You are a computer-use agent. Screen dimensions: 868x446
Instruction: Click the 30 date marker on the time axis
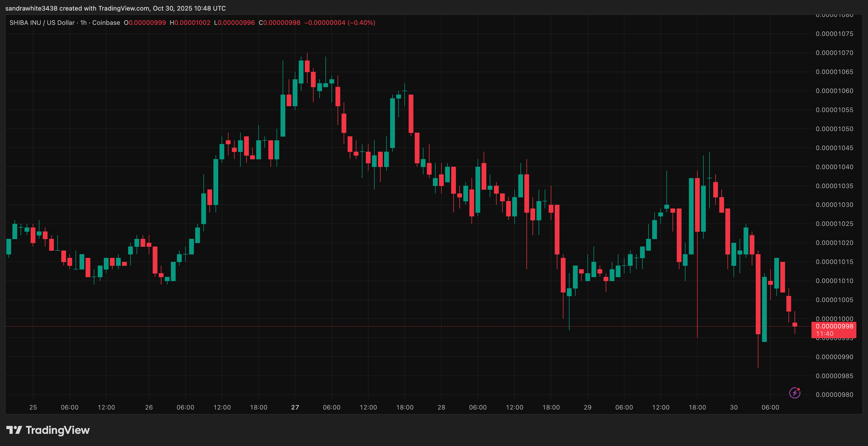point(734,407)
